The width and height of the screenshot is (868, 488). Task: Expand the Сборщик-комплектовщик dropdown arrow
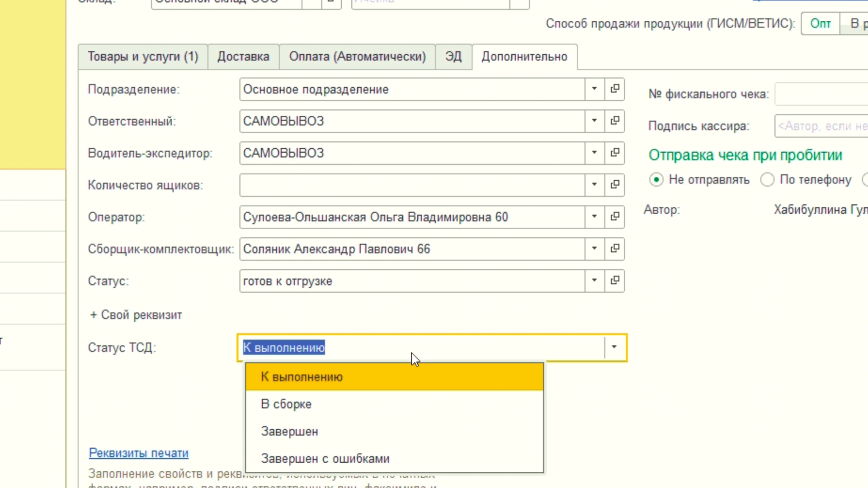pyautogui.click(x=594, y=249)
